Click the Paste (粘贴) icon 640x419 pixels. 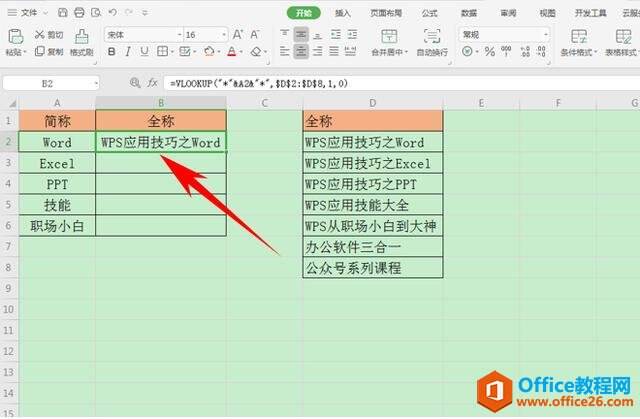[x=15, y=37]
